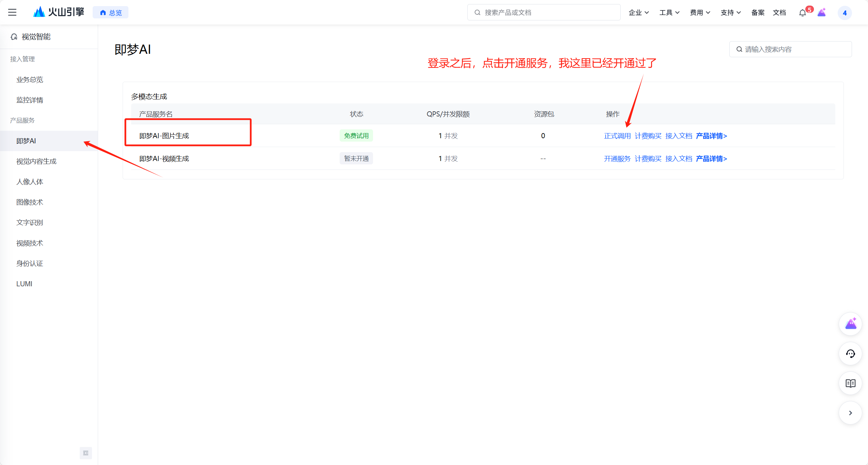The height and width of the screenshot is (465, 868).
Task: Click the magnifier icon in page search
Action: coord(739,49)
